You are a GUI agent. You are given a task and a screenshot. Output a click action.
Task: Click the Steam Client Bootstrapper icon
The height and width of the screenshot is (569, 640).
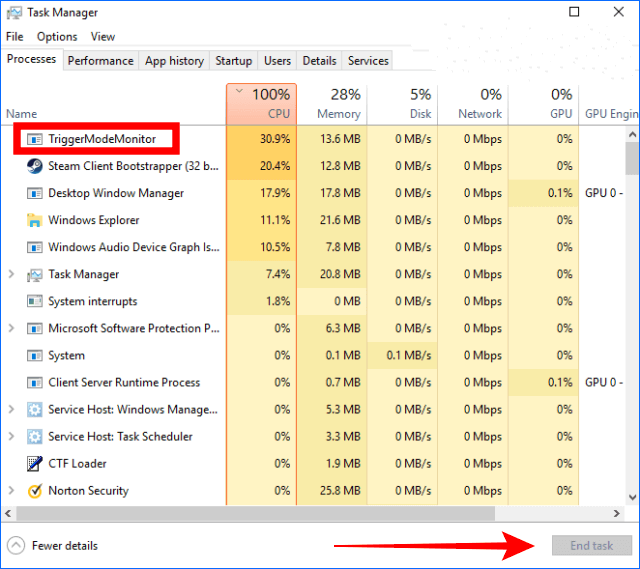click(35, 166)
